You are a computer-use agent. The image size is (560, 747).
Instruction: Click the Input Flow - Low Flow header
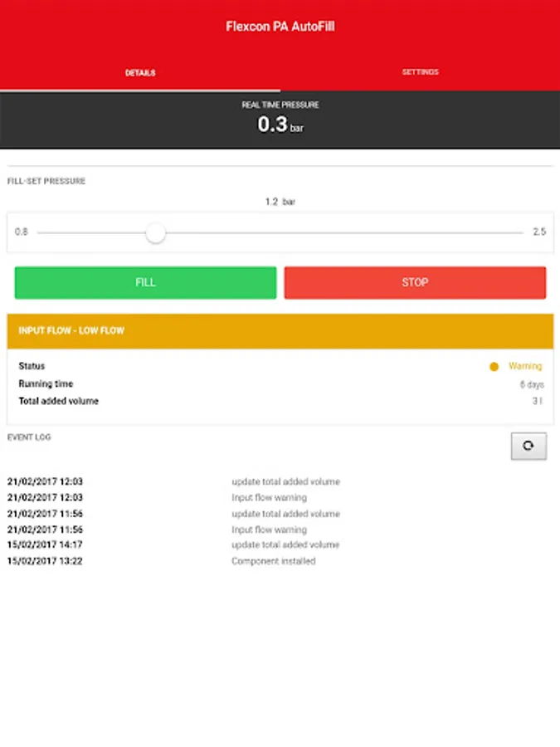pos(280,331)
